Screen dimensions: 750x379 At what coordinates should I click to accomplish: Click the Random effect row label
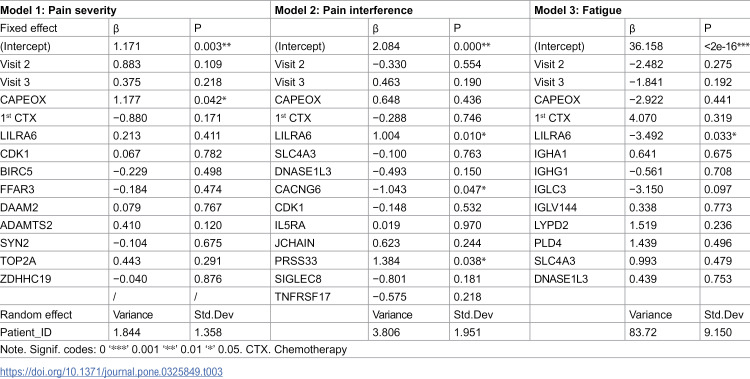coord(36,314)
